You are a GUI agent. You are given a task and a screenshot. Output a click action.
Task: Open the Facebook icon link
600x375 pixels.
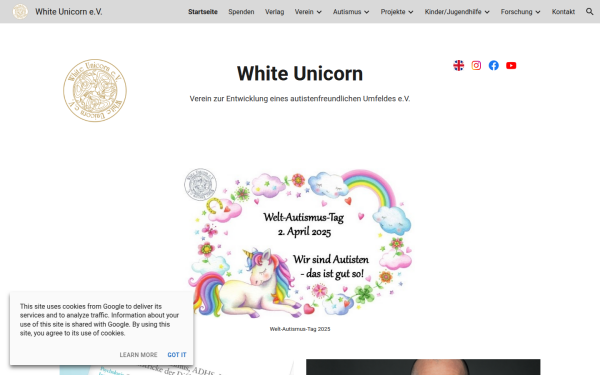click(x=494, y=65)
